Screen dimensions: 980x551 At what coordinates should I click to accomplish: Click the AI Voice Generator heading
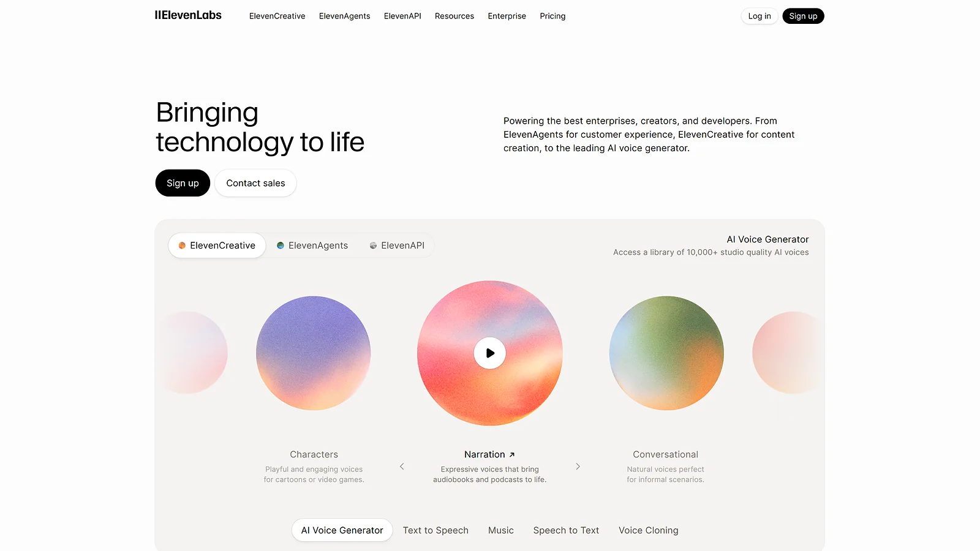pos(767,239)
